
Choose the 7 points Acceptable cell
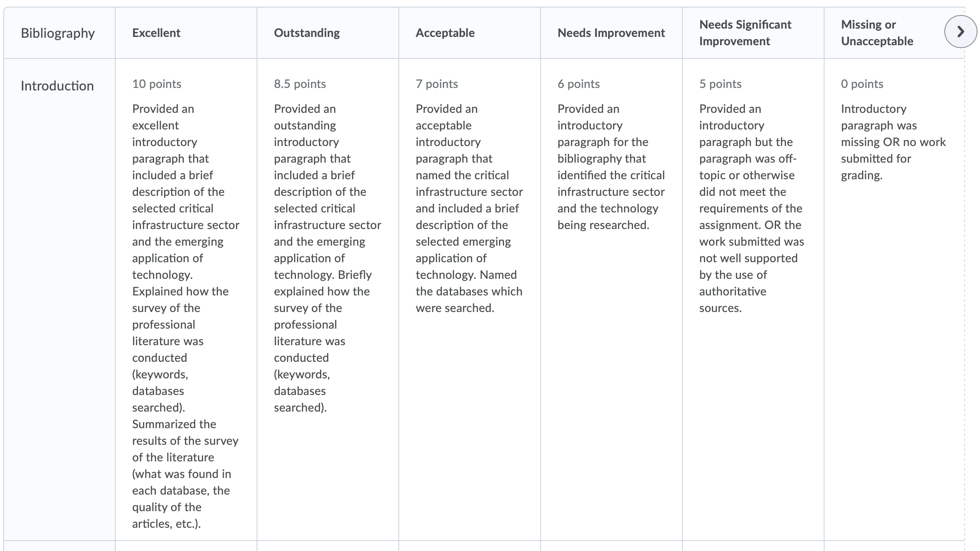click(470, 299)
